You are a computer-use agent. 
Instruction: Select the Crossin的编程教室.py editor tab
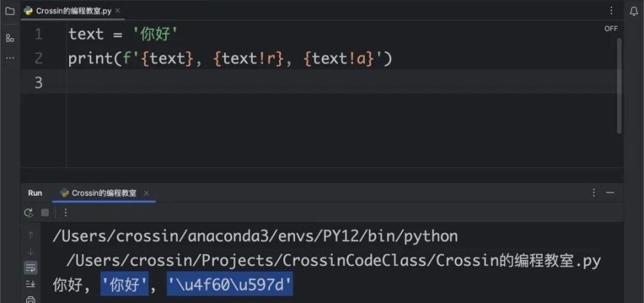pyautogui.click(x=69, y=11)
